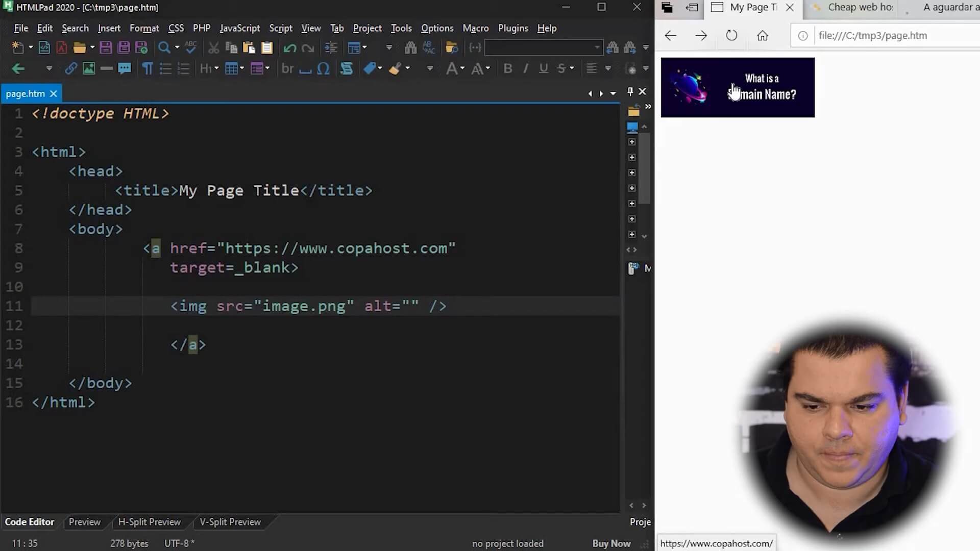The width and height of the screenshot is (980, 551).
Task: Expand the Open folder dropdown arrow
Action: 92,47
